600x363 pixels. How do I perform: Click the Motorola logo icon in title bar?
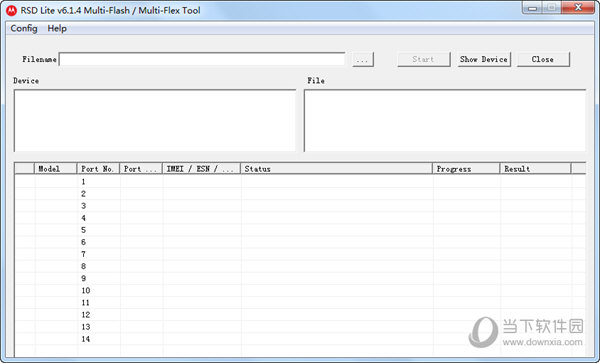11,10
